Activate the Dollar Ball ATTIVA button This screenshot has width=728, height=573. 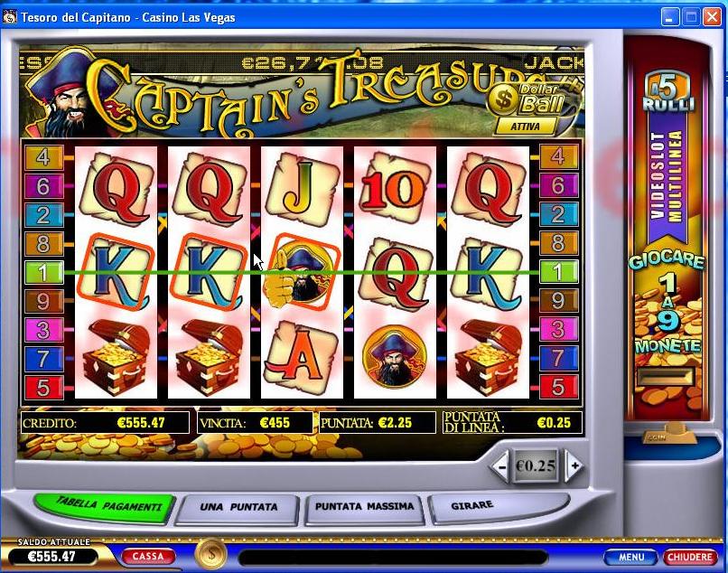pyautogui.click(x=525, y=126)
